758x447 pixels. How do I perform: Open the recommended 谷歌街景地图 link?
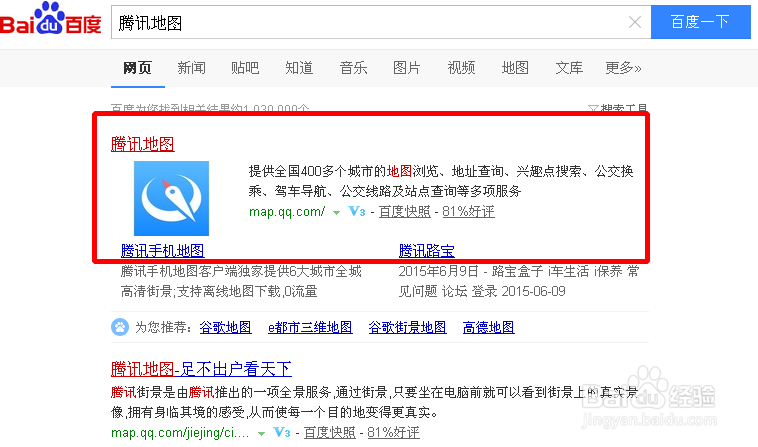click(x=408, y=328)
